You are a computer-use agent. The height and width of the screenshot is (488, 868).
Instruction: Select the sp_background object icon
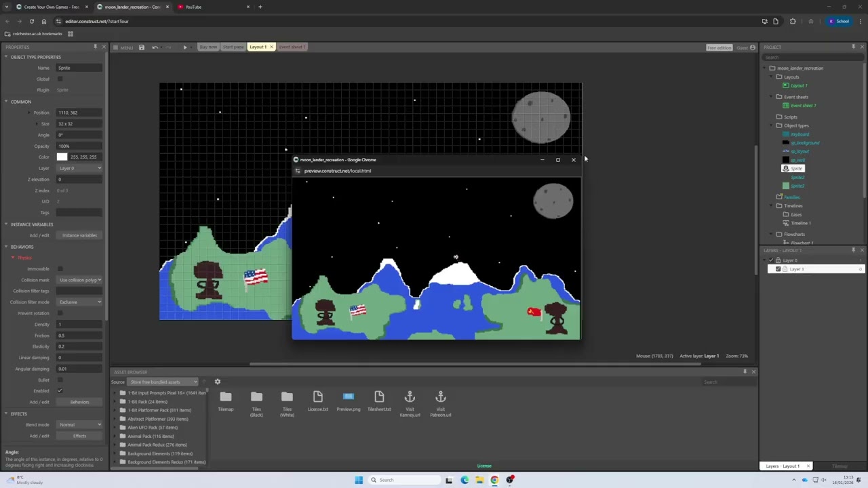tap(786, 143)
